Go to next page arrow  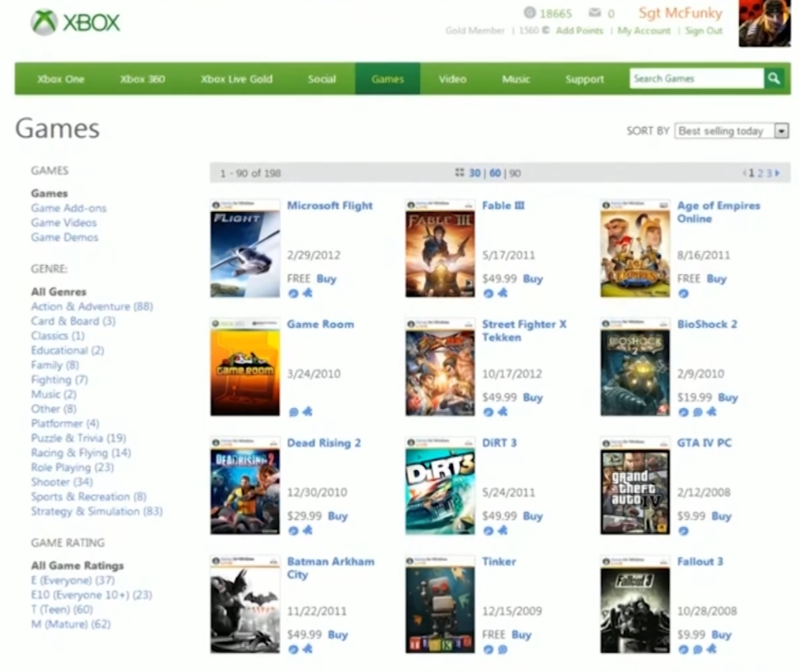[777, 173]
